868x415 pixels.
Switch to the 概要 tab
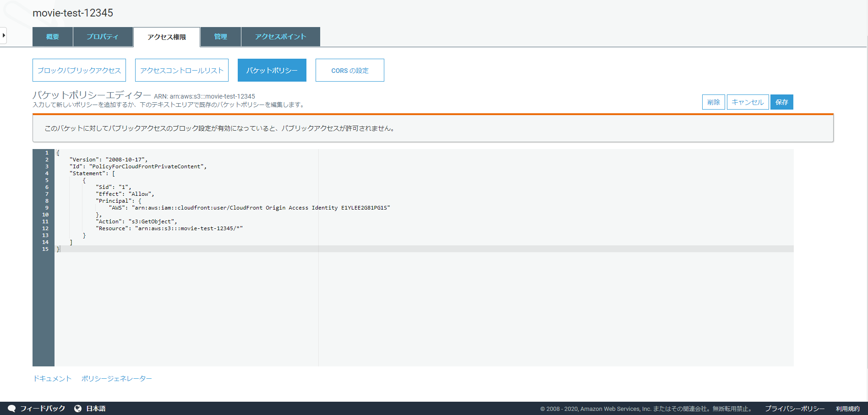52,36
